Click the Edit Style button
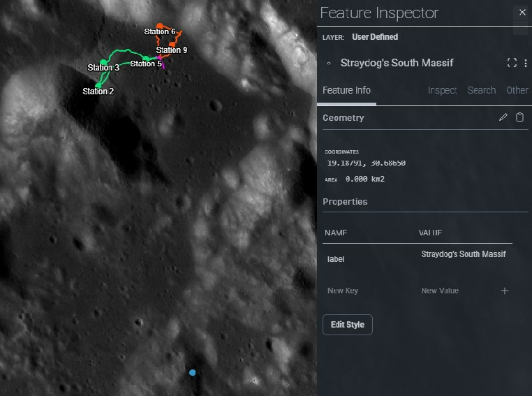This screenshot has width=532, height=396. pyautogui.click(x=348, y=325)
